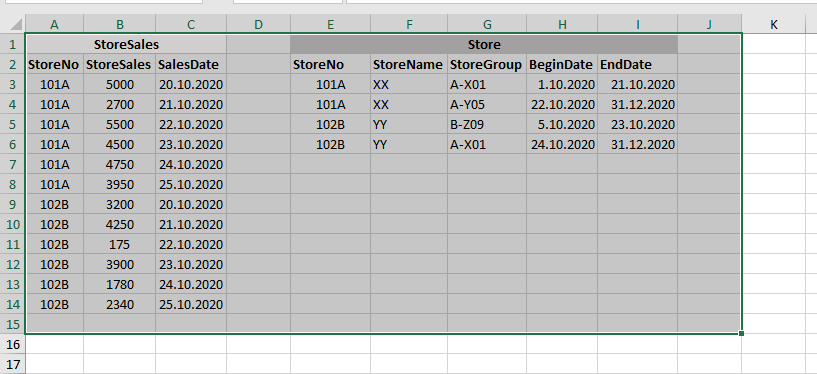This screenshot has height=374, width=817.
Task: Select column F header
Action: 409,24
